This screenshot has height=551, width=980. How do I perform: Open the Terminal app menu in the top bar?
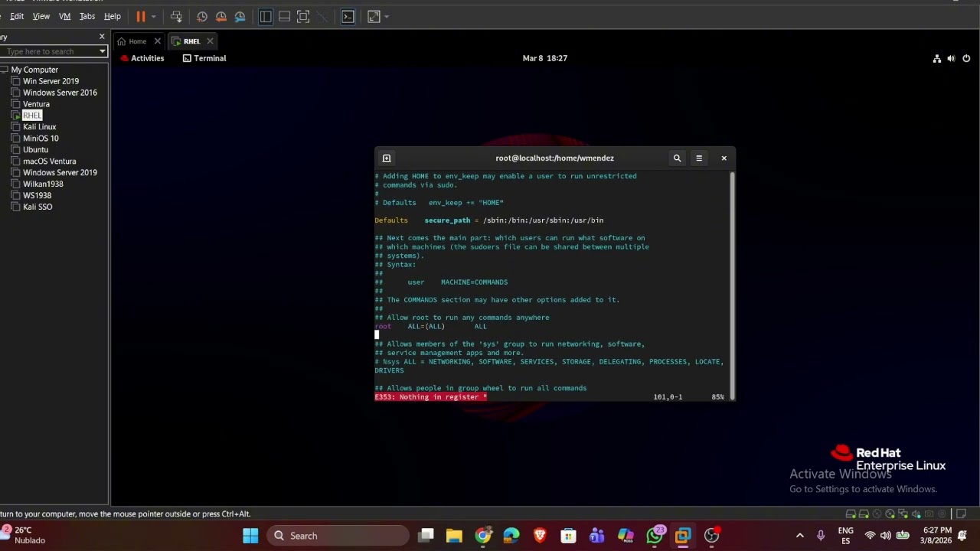204,58
